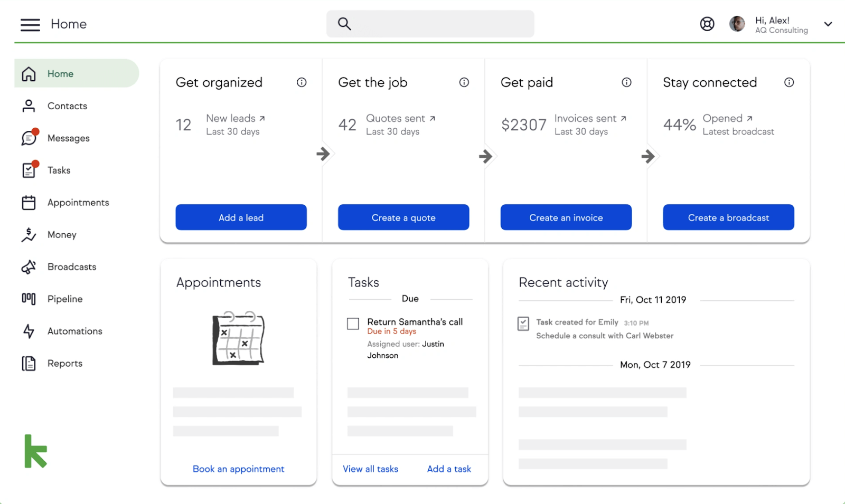
Task: Open the hamburger menu icon
Action: click(30, 24)
